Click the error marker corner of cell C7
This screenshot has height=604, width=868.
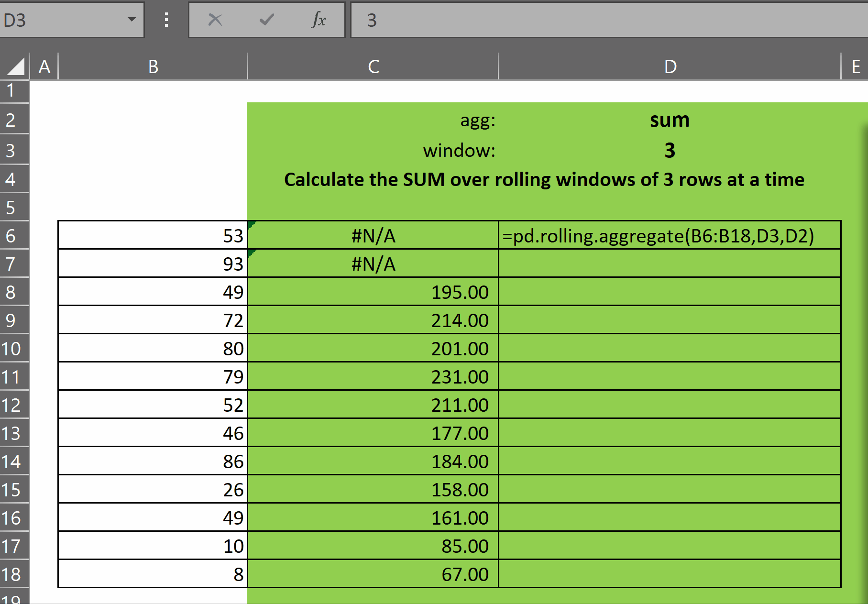click(251, 252)
